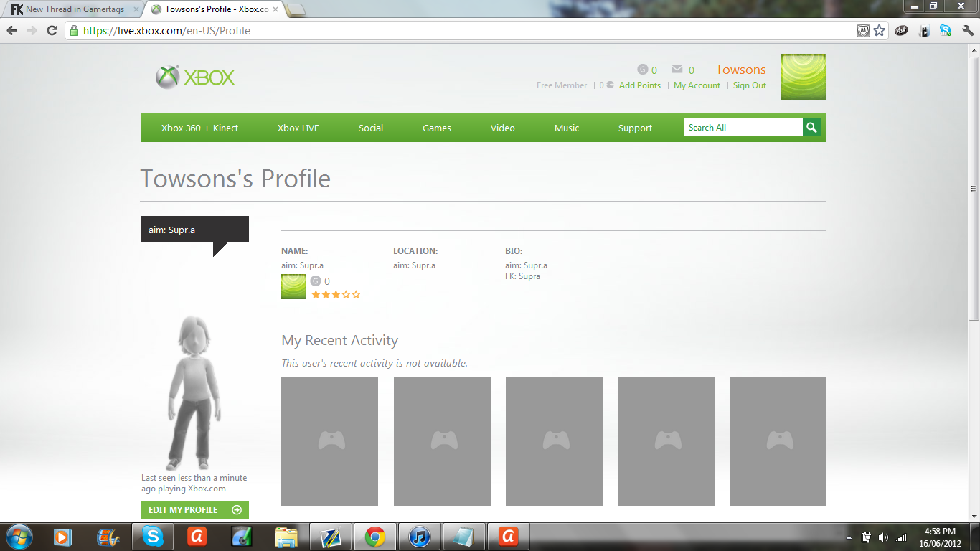Click the Support menu item

pos(636,128)
